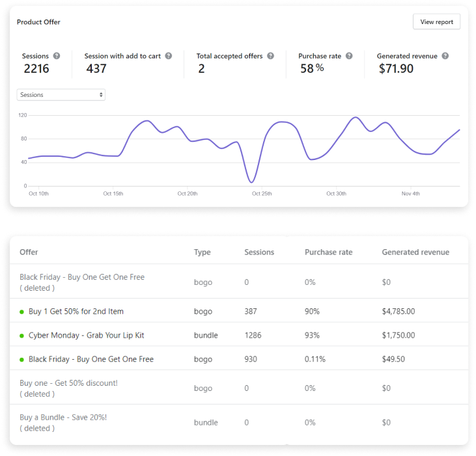The image size is (476, 456).
Task: Open the Buy 1 Get 50% for 2nd Item offer
Action: pos(76,312)
